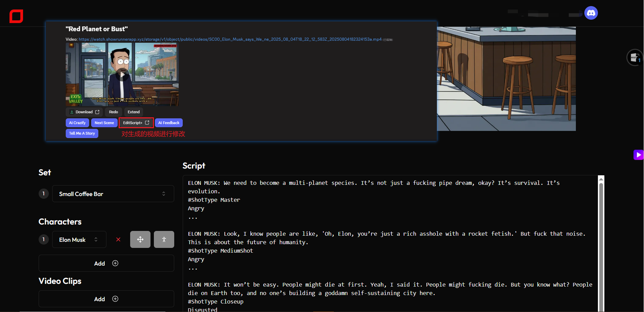Click the Characters number 1 badge
This screenshot has height=312, width=644.
[x=44, y=239]
